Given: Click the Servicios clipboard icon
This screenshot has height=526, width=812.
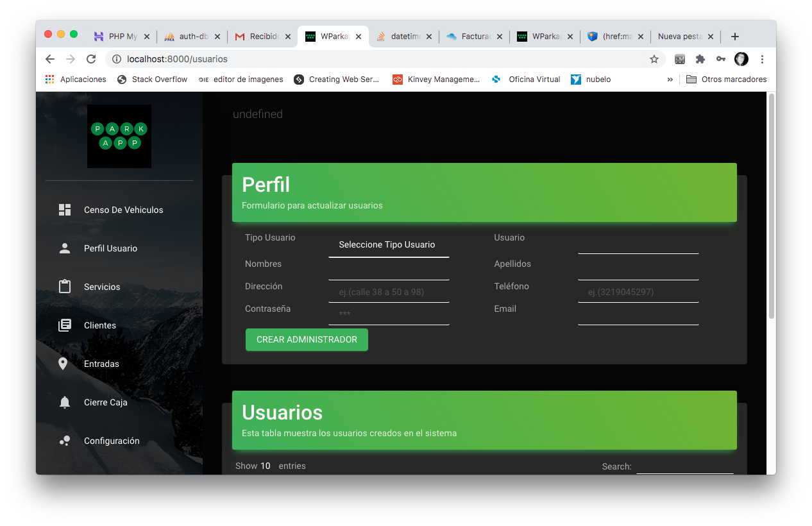Looking at the screenshot, I should [x=65, y=287].
